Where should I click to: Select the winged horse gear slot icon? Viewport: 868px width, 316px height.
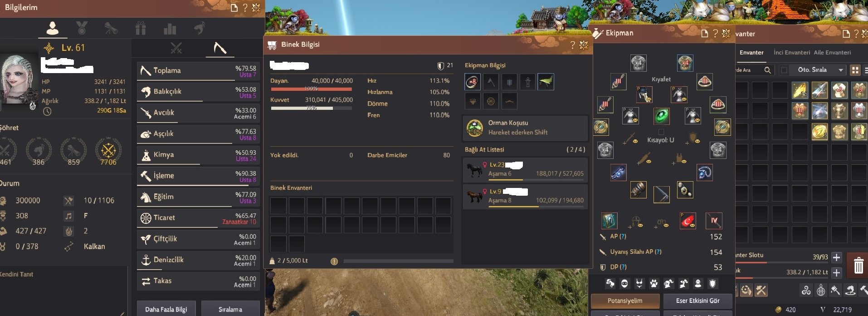click(x=546, y=82)
